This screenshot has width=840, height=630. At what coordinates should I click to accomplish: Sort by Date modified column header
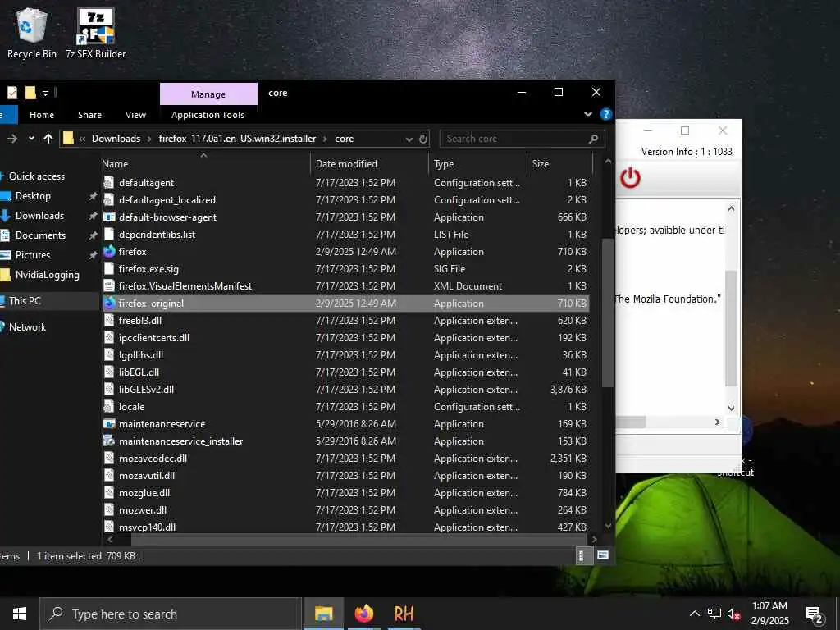point(369,164)
